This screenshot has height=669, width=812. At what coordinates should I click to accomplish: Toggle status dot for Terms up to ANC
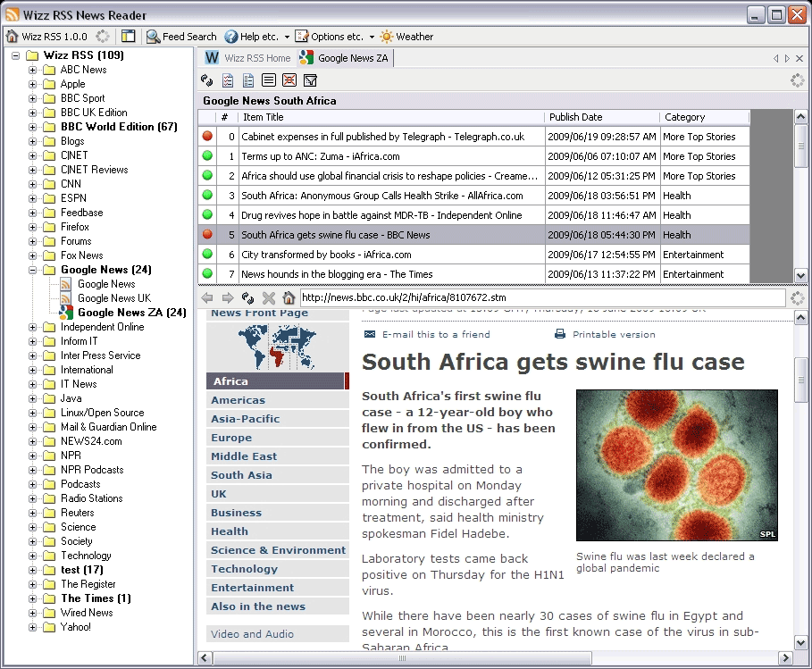coord(207,155)
